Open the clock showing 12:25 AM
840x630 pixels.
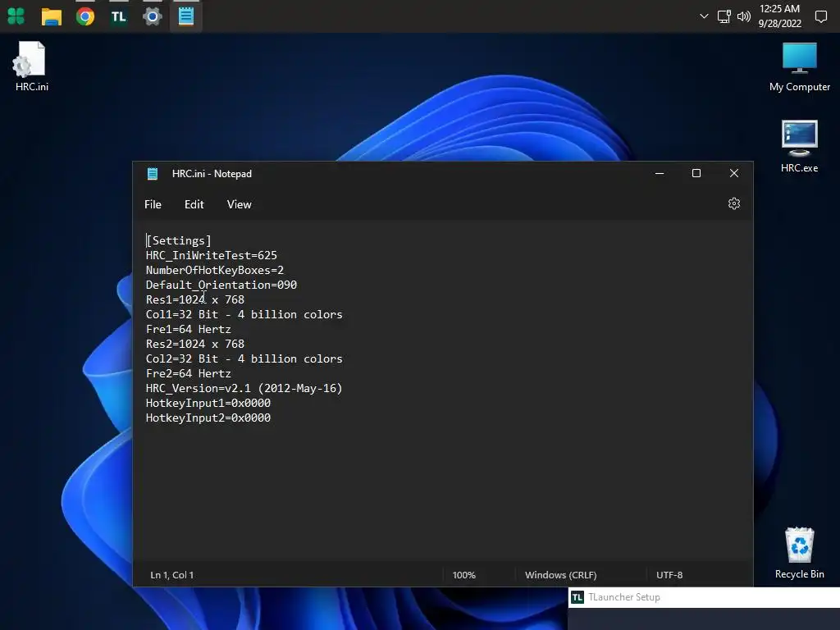click(x=779, y=16)
